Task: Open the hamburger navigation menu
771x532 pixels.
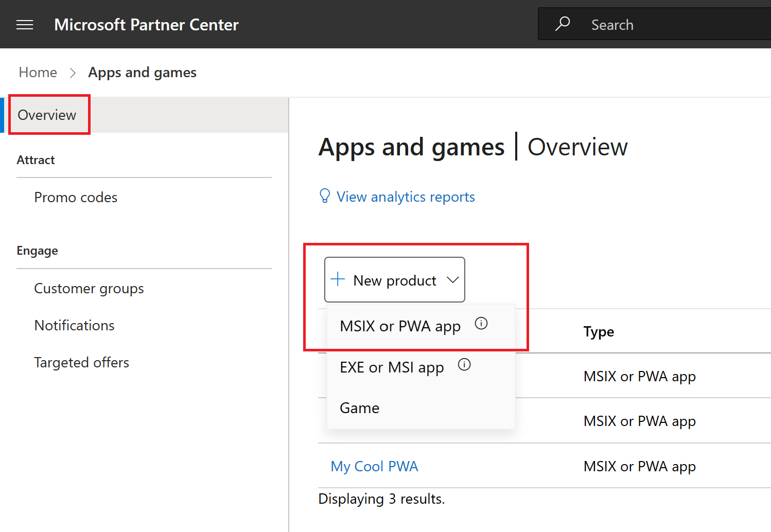Action: 24,24
